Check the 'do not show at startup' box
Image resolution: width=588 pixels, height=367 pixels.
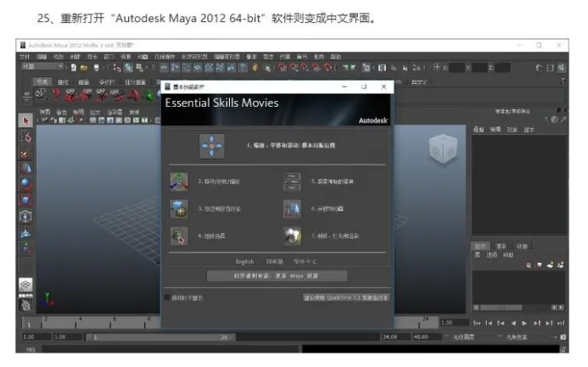click(x=167, y=297)
